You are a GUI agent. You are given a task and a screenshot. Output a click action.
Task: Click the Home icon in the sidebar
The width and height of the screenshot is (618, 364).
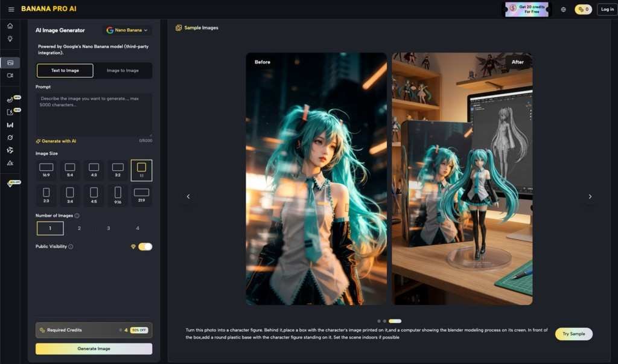click(x=10, y=25)
